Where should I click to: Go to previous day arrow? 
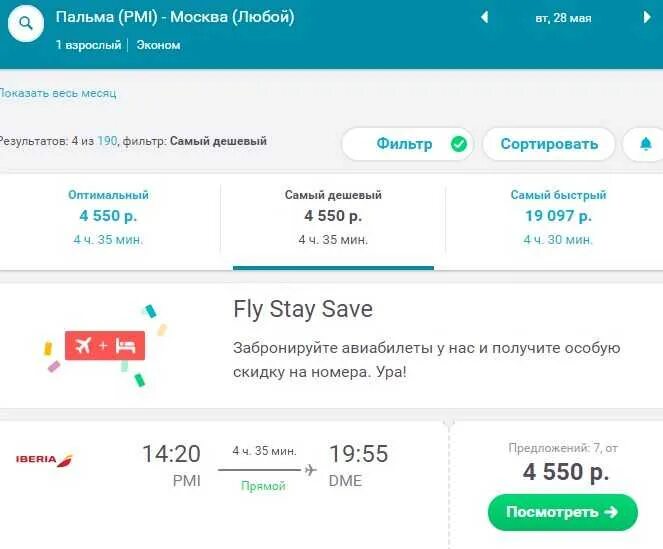point(485,17)
